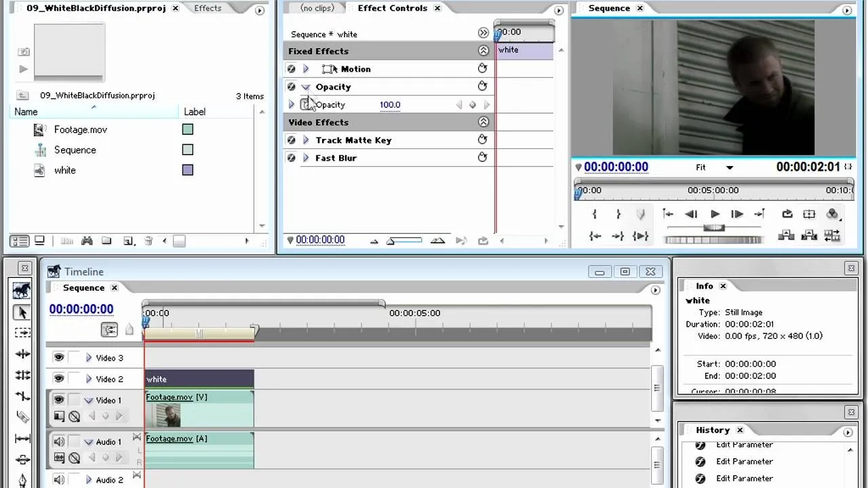The width and height of the screenshot is (868, 488).
Task: Expand the Motion effect properties
Action: tap(306, 69)
